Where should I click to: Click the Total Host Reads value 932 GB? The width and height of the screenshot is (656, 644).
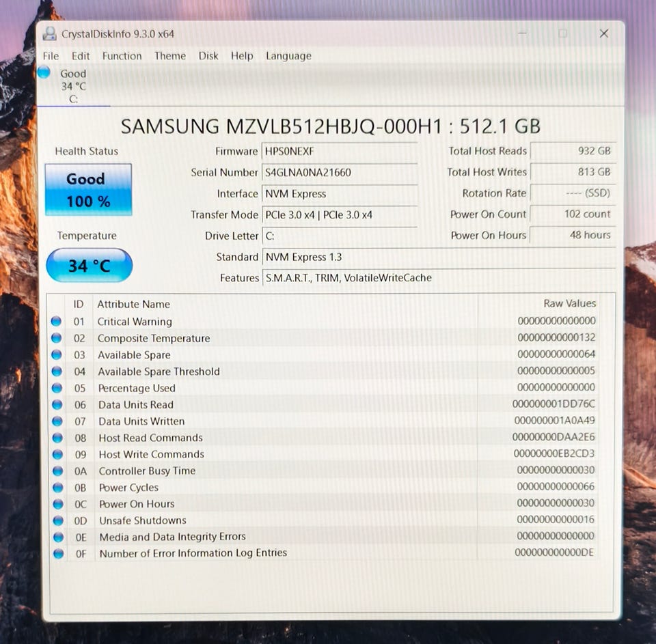click(x=573, y=151)
